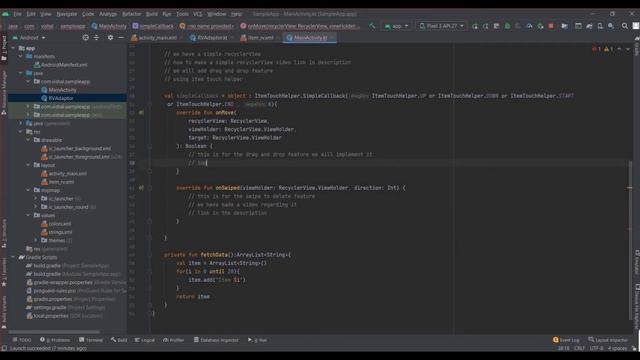Open SDK Manager icon in toolbar

(611, 26)
